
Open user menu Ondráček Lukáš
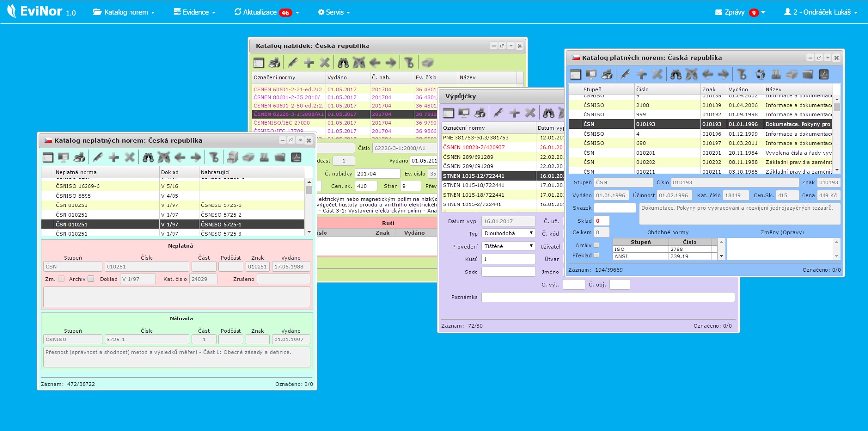coord(821,12)
